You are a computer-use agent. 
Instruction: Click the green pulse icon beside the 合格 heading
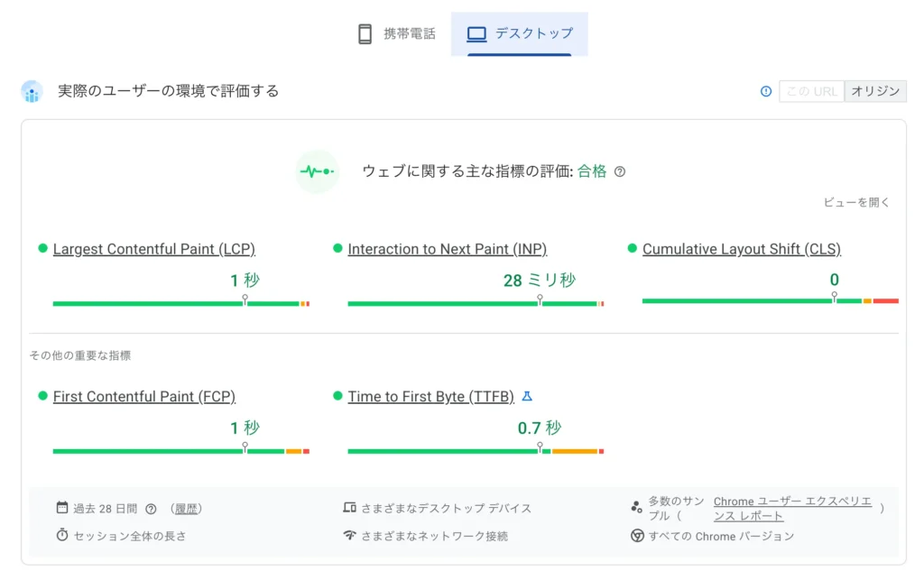(x=317, y=172)
